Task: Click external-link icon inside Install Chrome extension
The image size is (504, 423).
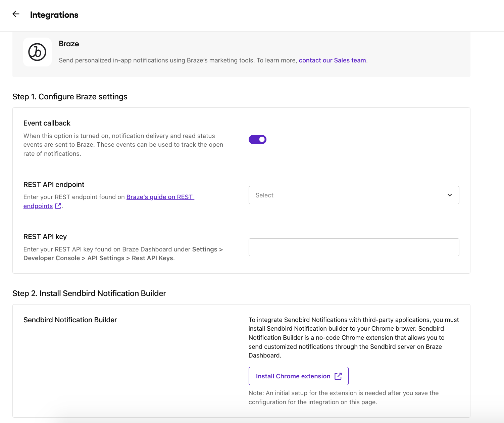Action: 338,376
